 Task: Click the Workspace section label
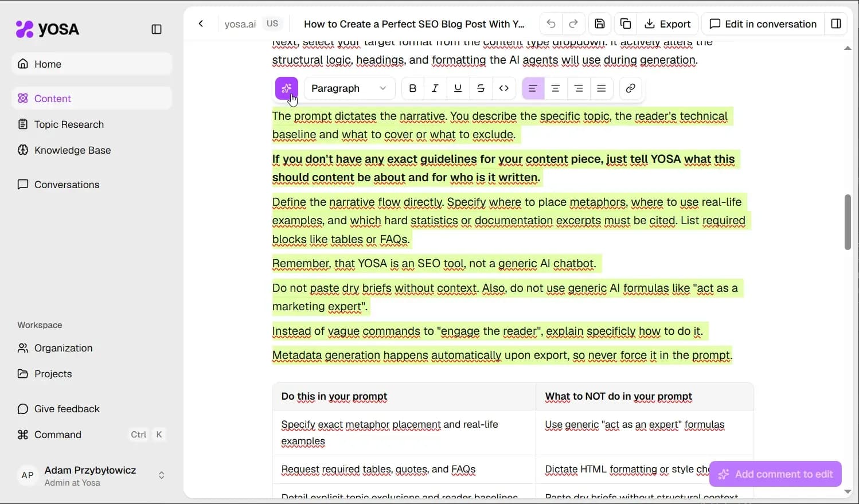click(x=40, y=325)
